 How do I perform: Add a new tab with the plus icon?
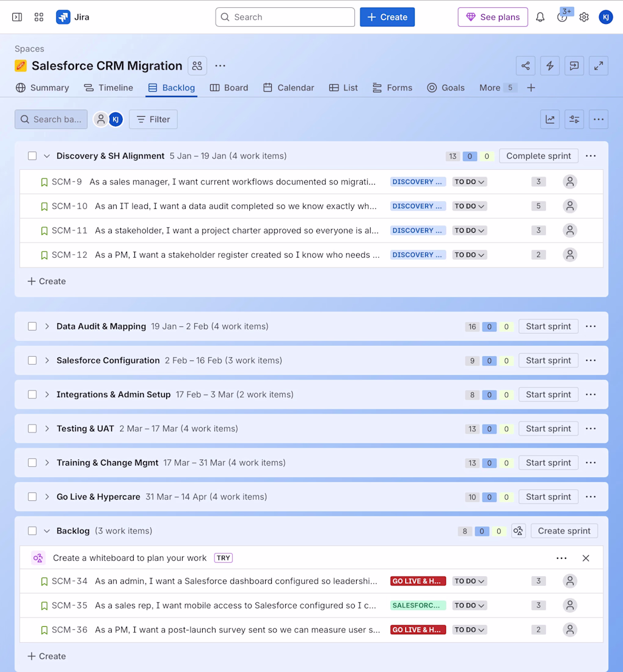531,88
